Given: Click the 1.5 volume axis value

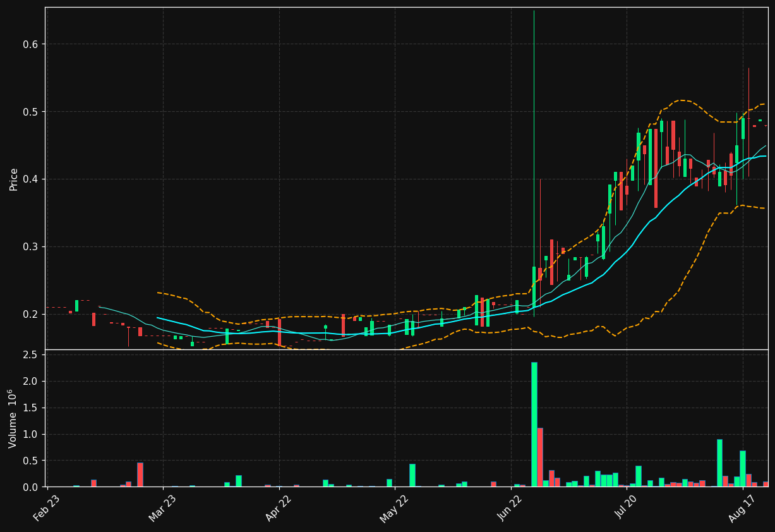Looking at the screenshot, I should click(x=31, y=408).
